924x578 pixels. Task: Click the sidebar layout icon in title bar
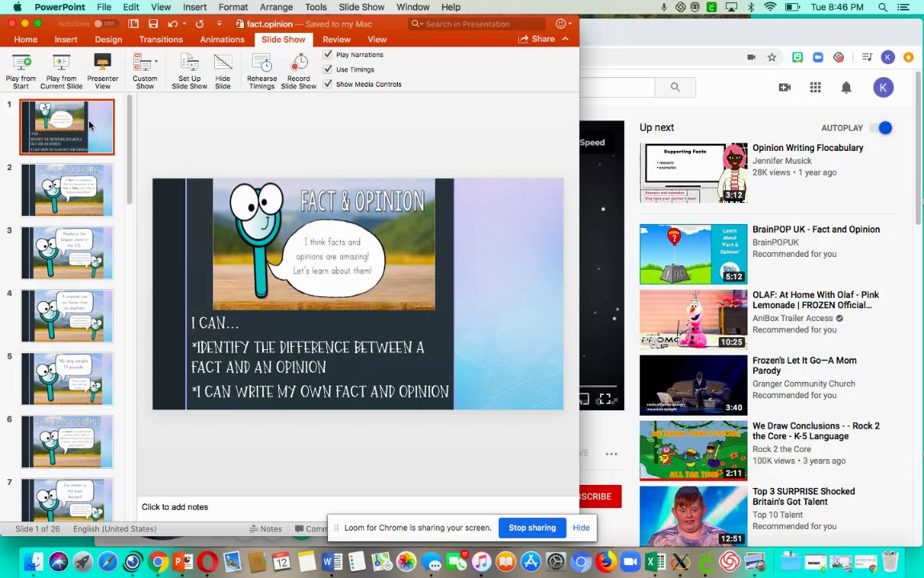134,23
